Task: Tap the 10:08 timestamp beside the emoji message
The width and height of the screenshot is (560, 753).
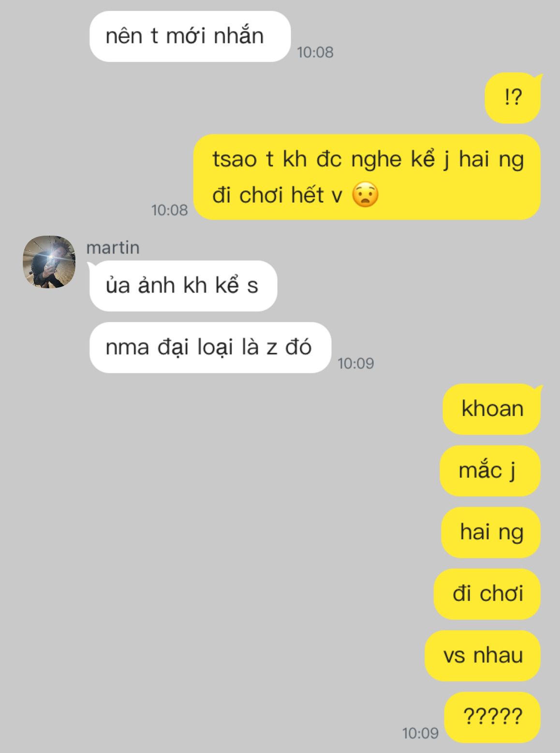Action: (x=169, y=210)
